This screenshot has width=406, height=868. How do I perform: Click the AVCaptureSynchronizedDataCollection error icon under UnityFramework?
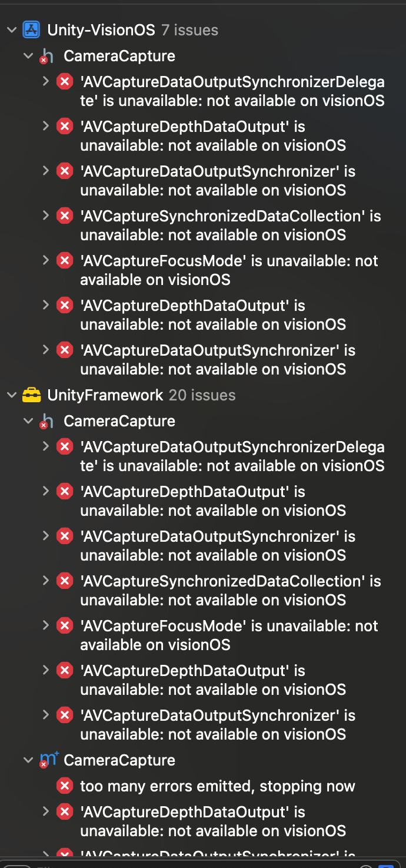click(65, 581)
